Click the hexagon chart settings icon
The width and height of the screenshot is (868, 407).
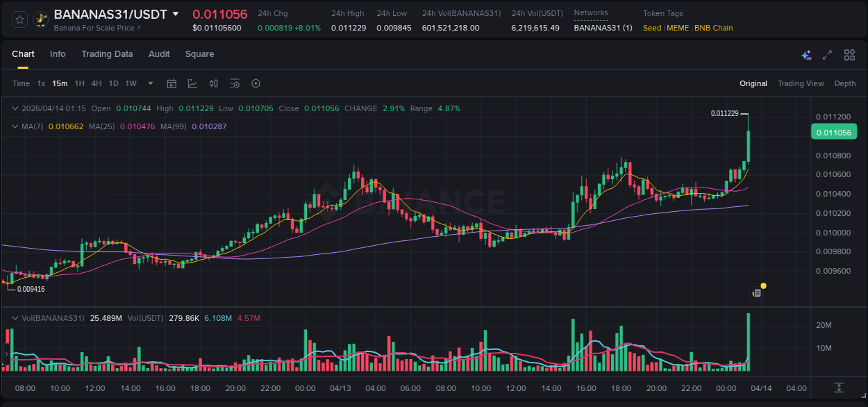[x=256, y=83]
